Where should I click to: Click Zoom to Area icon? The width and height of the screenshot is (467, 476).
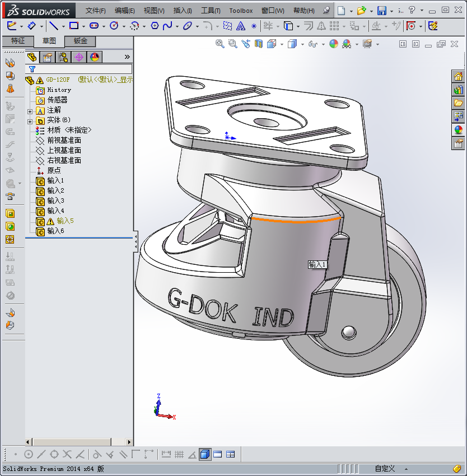[x=232, y=44]
